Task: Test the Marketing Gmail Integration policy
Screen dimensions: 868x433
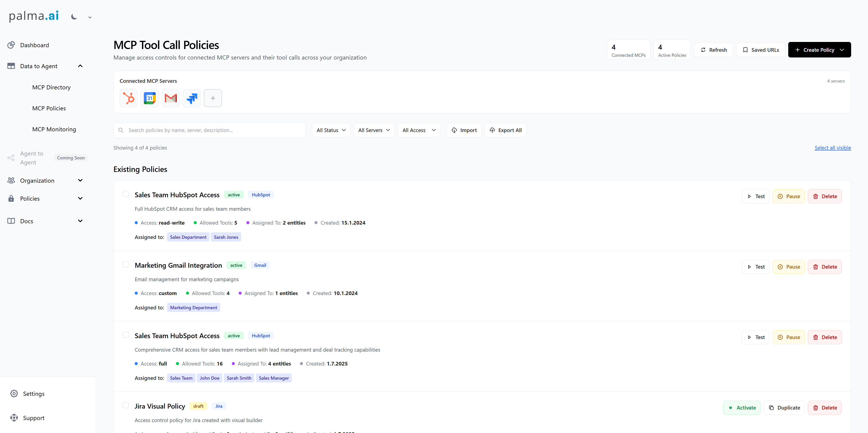Action: tap(755, 267)
